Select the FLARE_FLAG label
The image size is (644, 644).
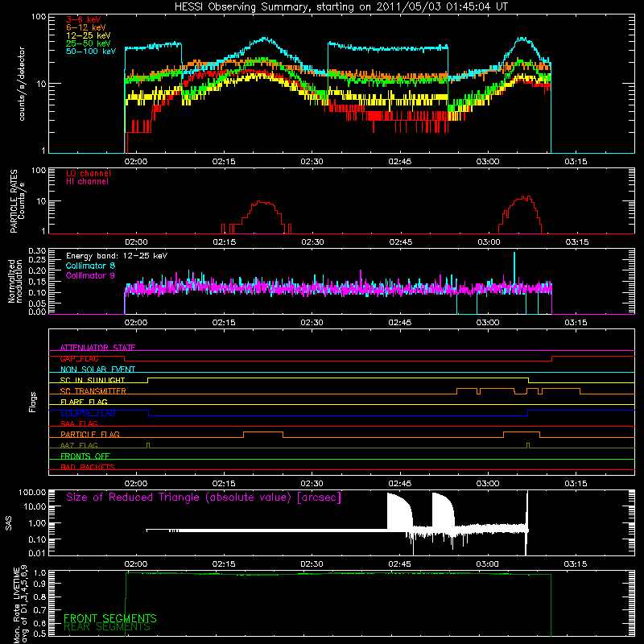pos(84,402)
